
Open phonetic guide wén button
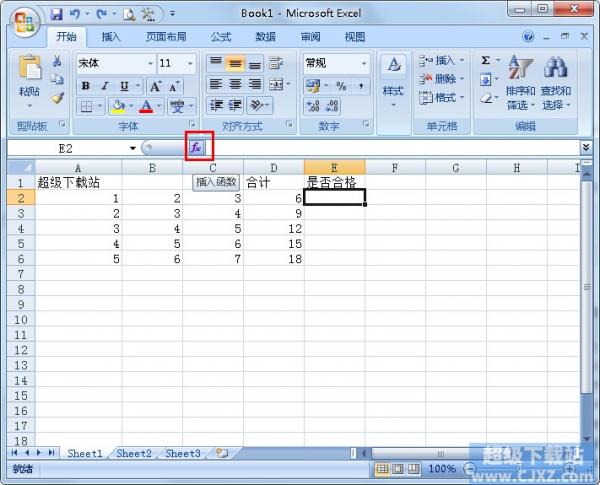pos(177,106)
